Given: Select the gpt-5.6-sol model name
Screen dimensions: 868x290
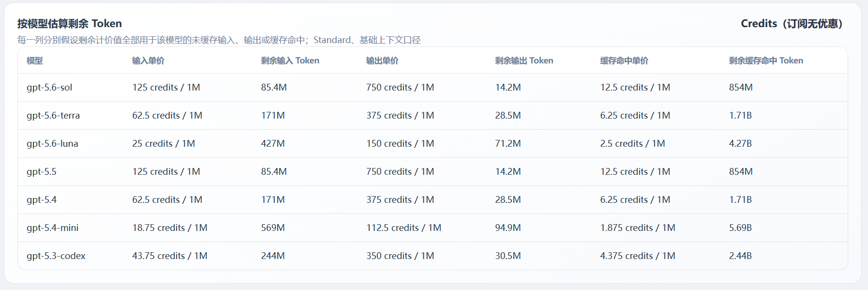Looking at the screenshot, I should pyautogui.click(x=49, y=88).
